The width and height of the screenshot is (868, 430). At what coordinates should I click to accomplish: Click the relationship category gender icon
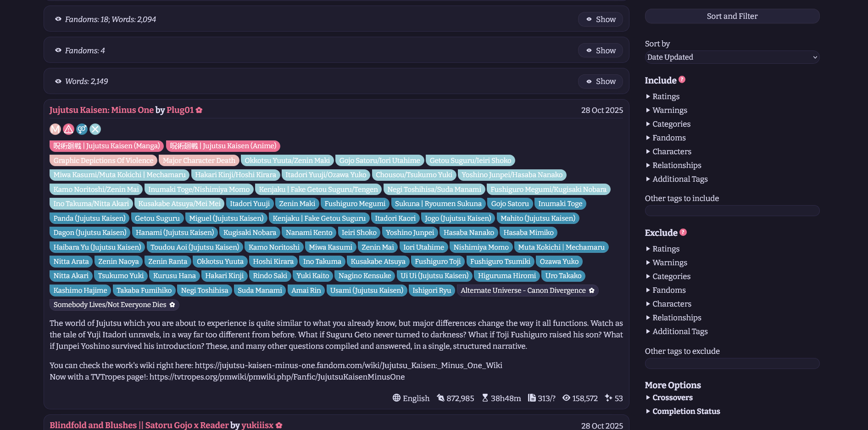pyautogui.click(x=82, y=129)
